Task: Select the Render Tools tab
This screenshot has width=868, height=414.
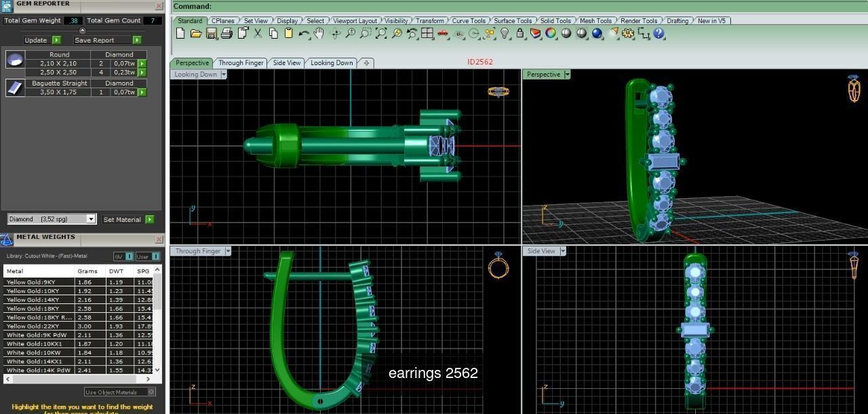Action: tap(639, 21)
